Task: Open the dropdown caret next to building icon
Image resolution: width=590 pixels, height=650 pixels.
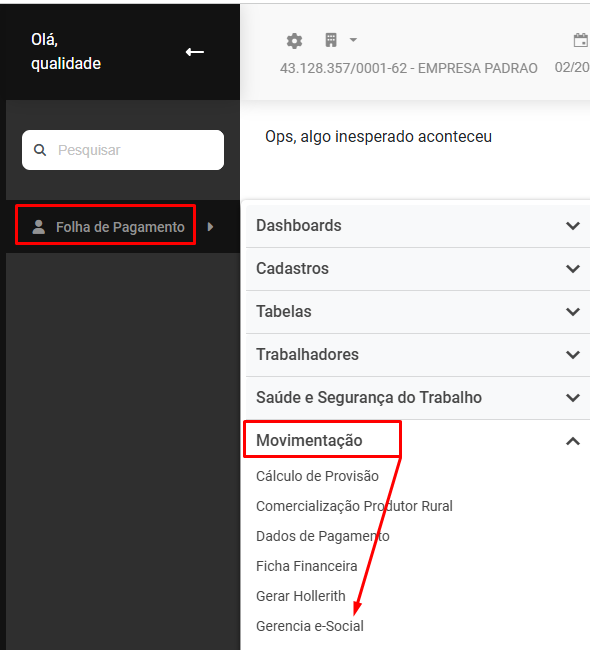Action: tap(353, 40)
